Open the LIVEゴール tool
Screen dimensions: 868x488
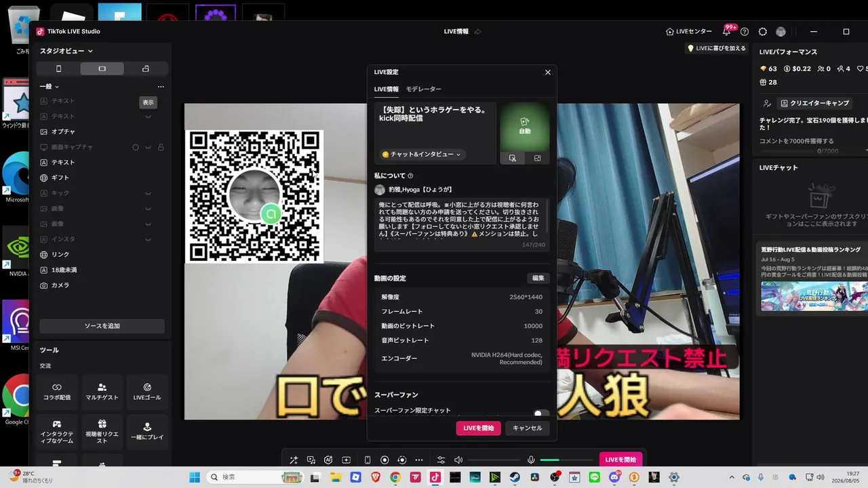pos(147,392)
